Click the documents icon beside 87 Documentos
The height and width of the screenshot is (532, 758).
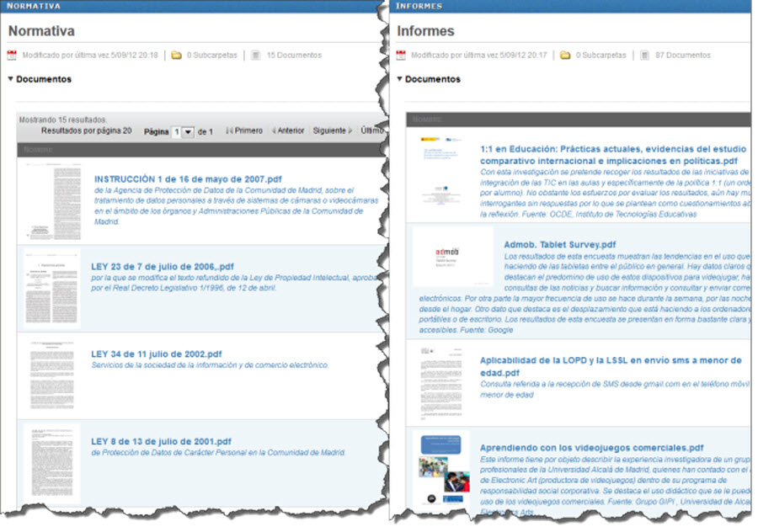point(644,56)
